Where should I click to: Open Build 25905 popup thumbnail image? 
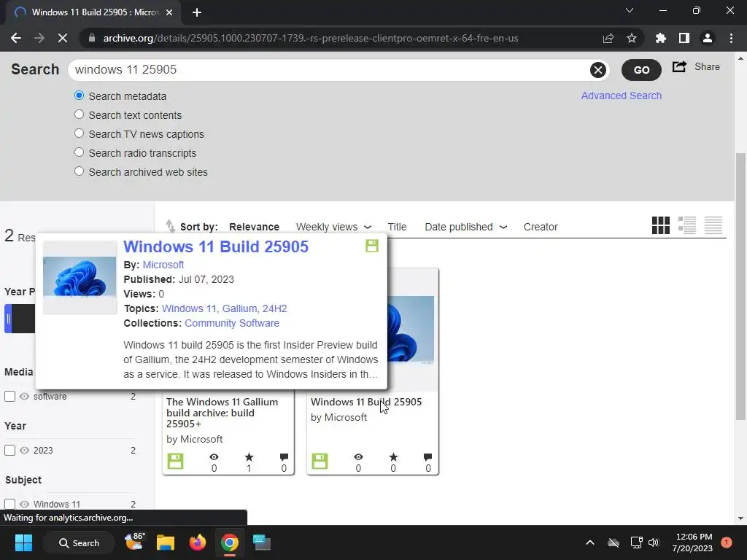pyautogui.click(x=80, y=277)
